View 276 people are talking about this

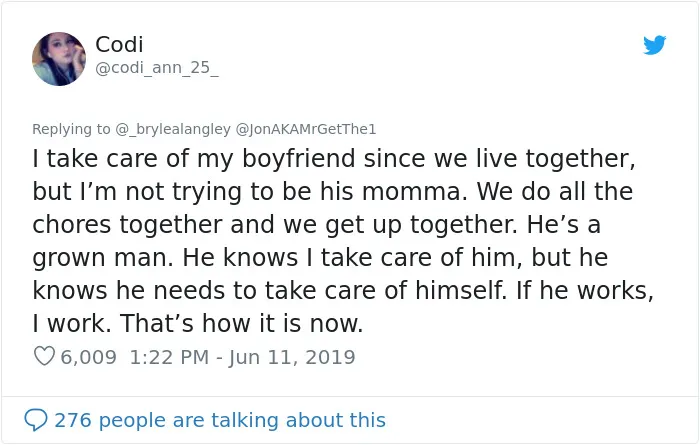click(220, 420)
